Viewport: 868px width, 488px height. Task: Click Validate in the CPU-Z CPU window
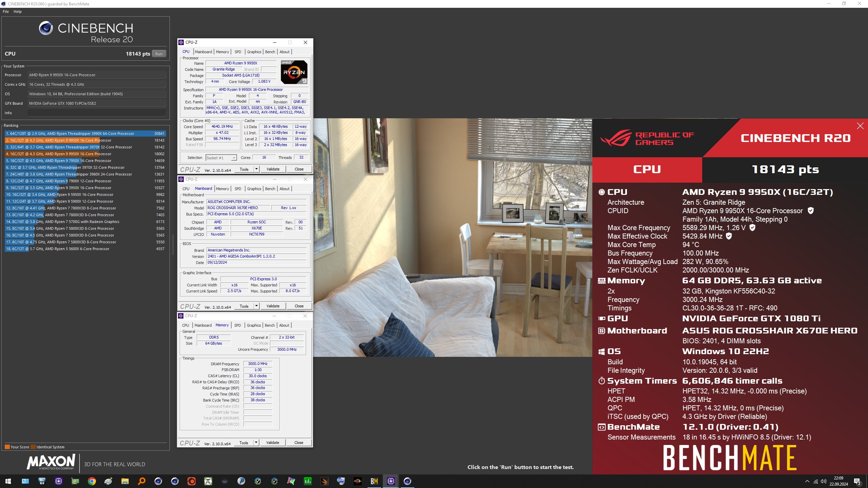click(x=273, y=169)
